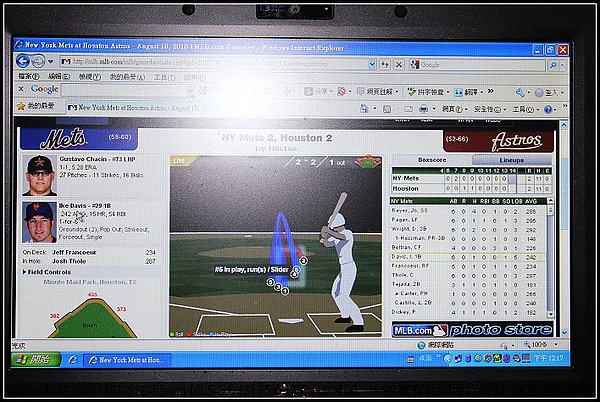Viewport: 600px width, 402px height.
Task: Click the 開始 Start button
Action: coord(36,360)
